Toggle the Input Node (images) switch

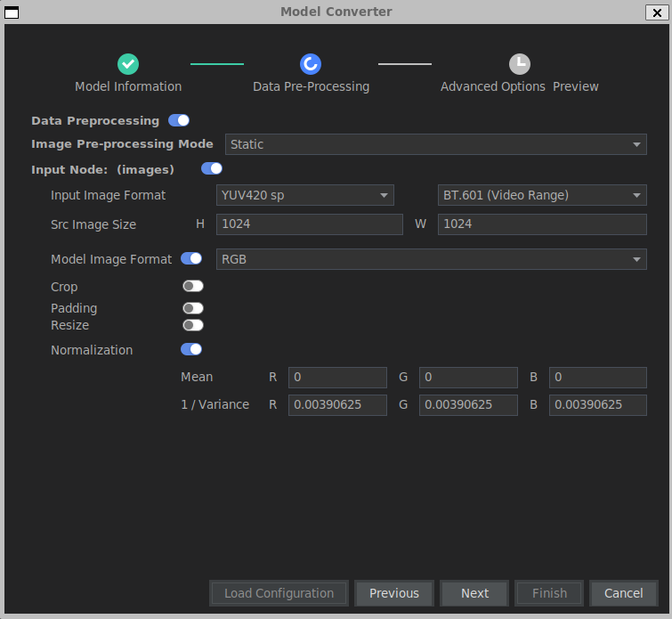pyautogui.click(x=212, y=168)
